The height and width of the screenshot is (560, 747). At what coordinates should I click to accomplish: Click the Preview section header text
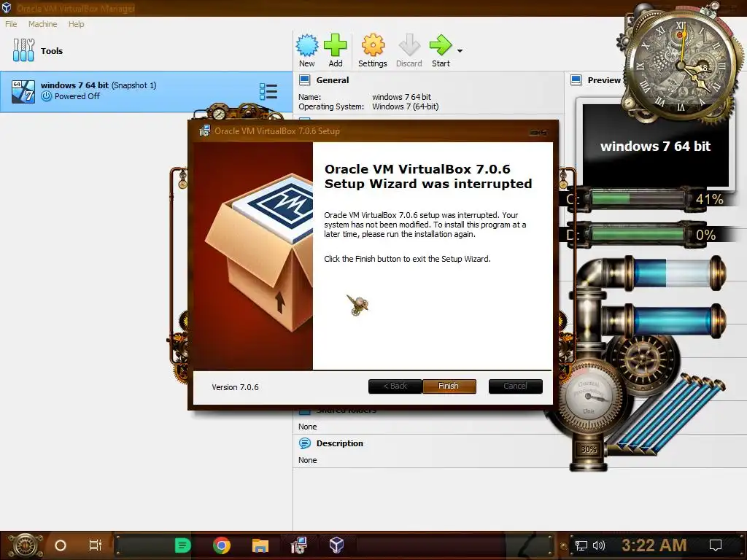coord(604,80)
